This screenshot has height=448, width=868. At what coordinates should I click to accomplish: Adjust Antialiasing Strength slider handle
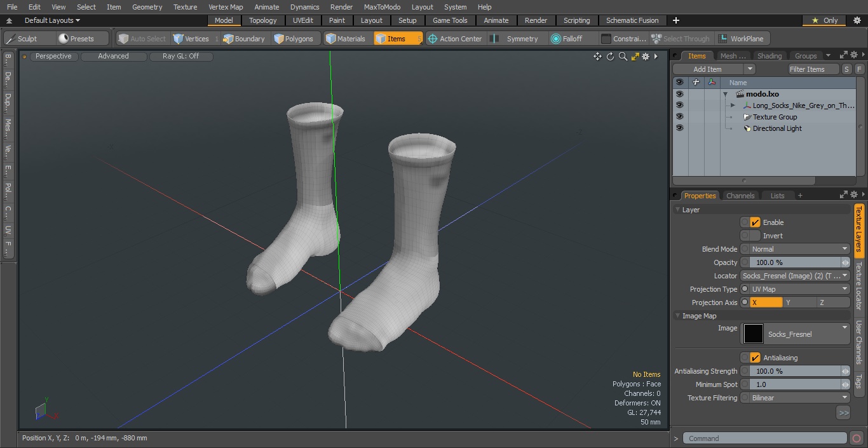pyautogui.click(x=845, y=371)
